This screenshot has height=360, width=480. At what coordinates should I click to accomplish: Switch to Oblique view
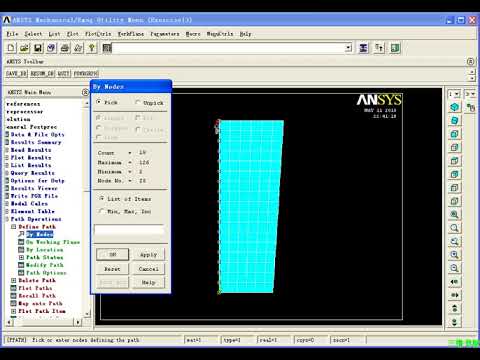click(454, 121)
